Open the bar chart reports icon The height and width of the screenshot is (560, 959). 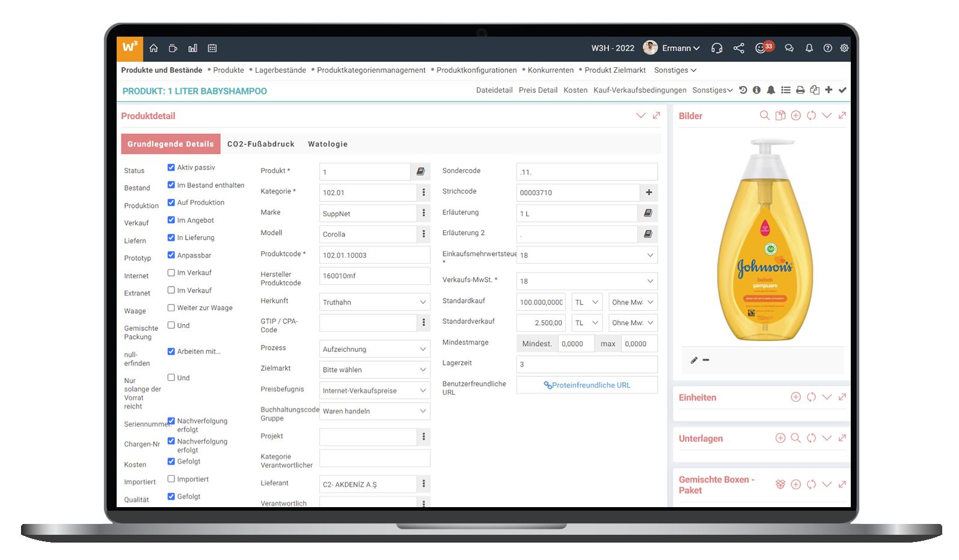click(192, 48)
